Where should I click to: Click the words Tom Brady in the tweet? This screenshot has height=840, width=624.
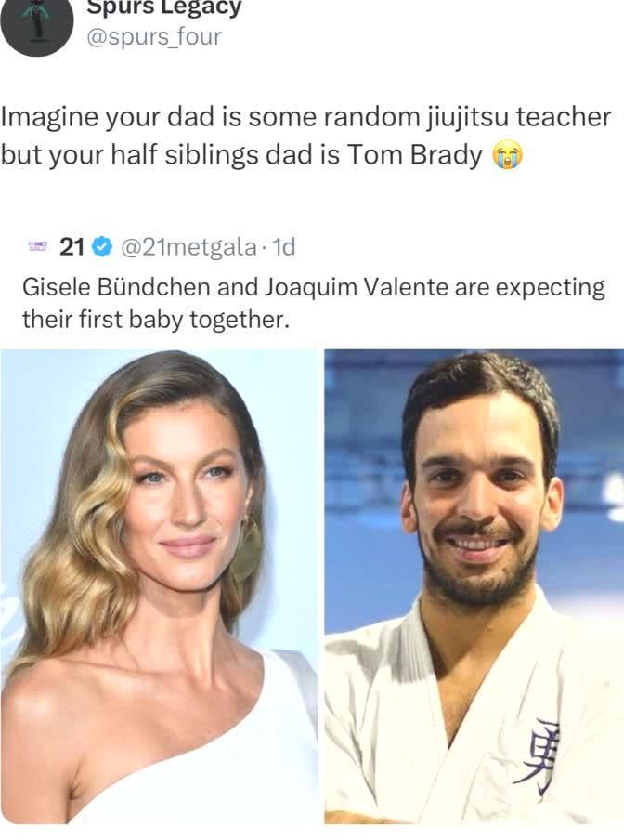pos(415,155)
